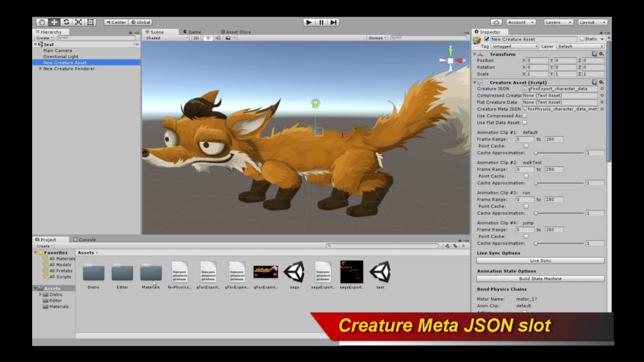This screenshot has height=362, width=644.
Task: Toggle the Global handle rotation button
Action: [140, 22]
